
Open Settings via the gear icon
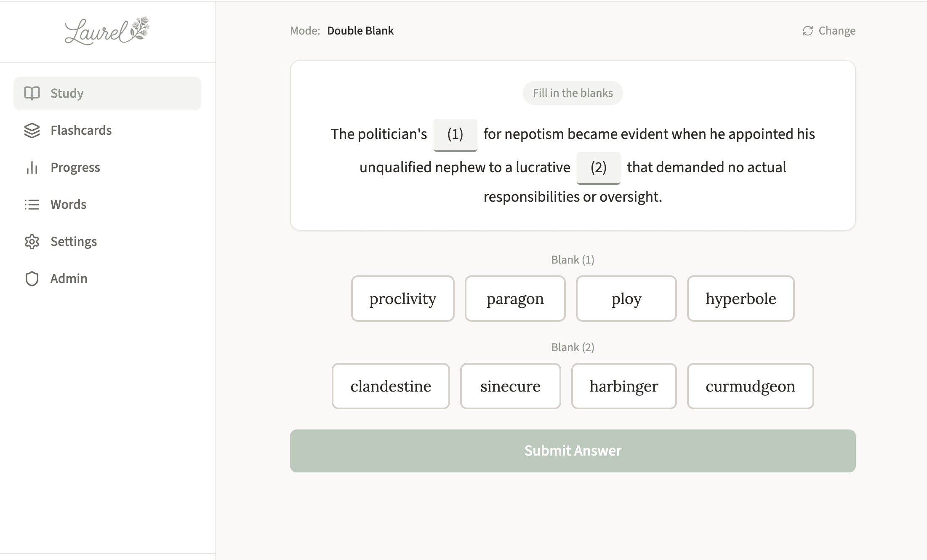click(32, 241)
